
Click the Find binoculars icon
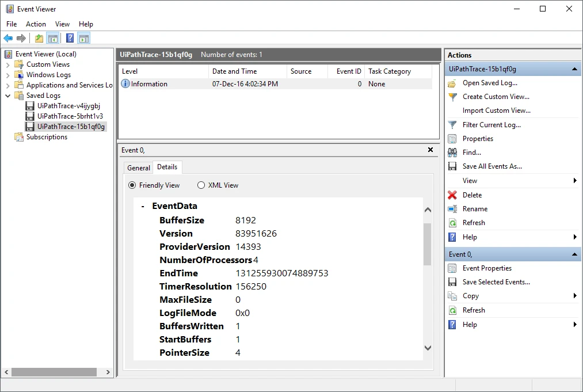[x=452, y=153]
